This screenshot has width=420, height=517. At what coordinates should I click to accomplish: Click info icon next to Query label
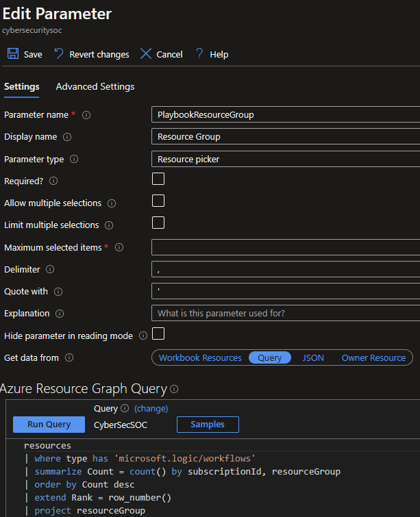[125, 408]
